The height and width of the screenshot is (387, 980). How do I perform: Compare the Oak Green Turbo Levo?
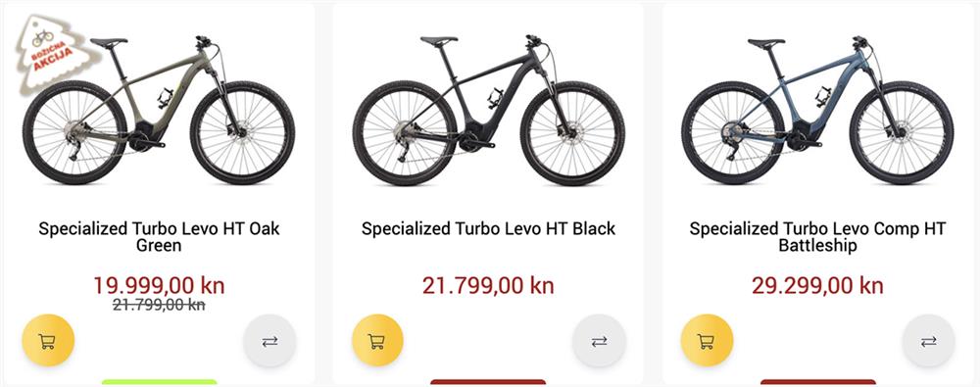269,341
